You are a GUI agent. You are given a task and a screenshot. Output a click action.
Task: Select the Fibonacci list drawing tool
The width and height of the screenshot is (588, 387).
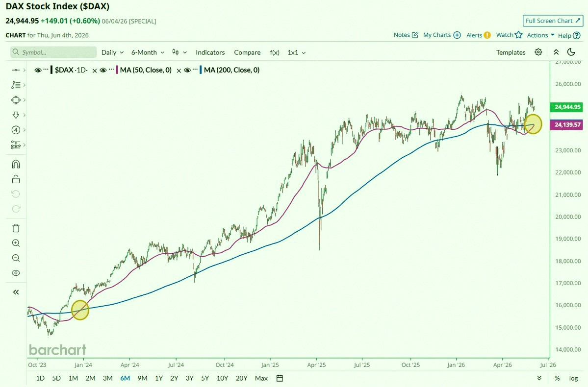click(x=16, y=85)
